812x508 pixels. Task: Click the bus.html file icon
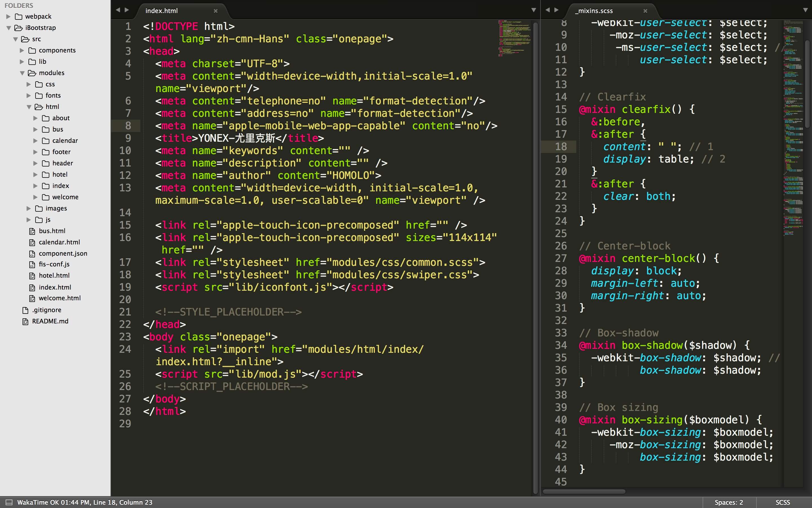pyautogui.click(x=32, y=231)
